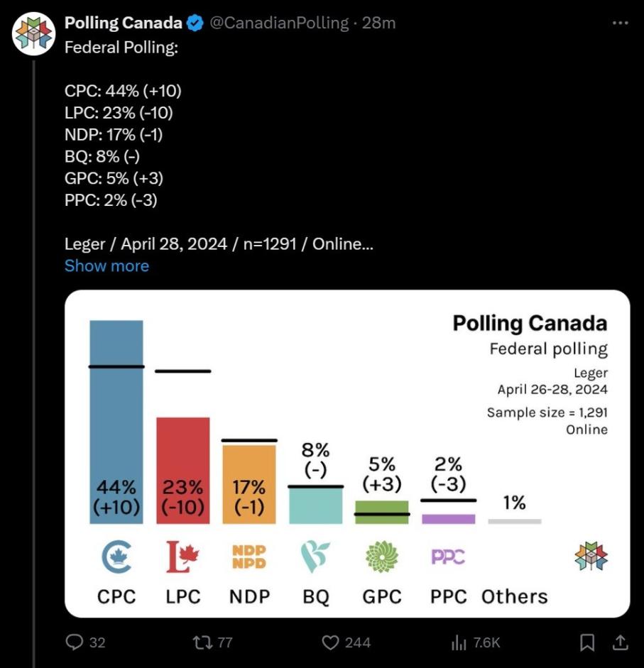Share the tweet via the upload arrow icon
This screenshot has width=644, height=668.
click(x=620, y=642)
